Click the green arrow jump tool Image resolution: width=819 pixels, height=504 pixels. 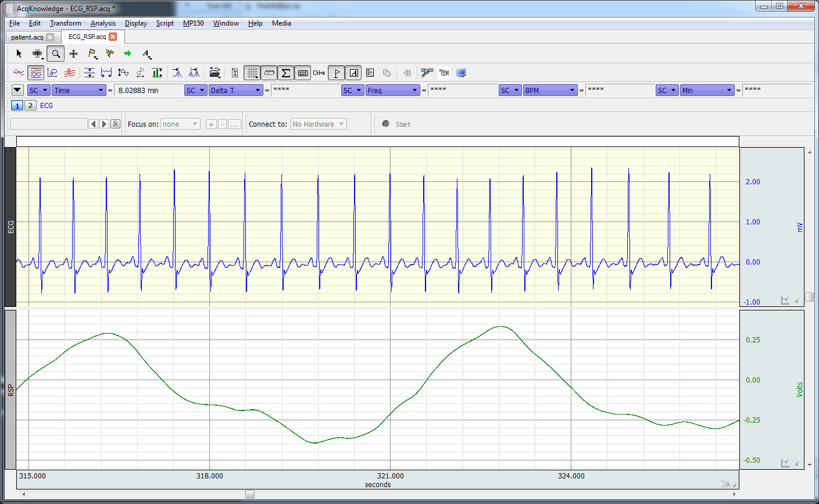[128, 53]
